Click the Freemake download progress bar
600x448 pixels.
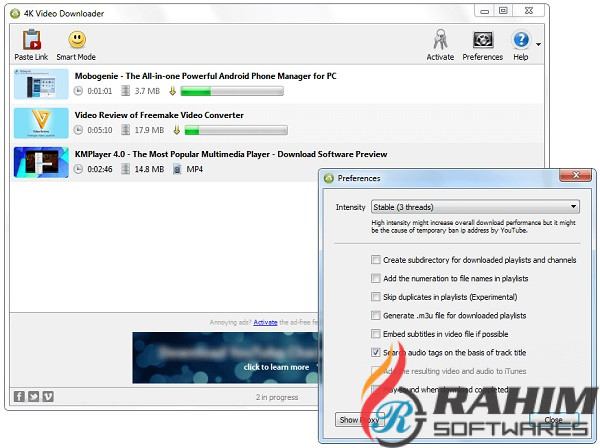[236, 130]
